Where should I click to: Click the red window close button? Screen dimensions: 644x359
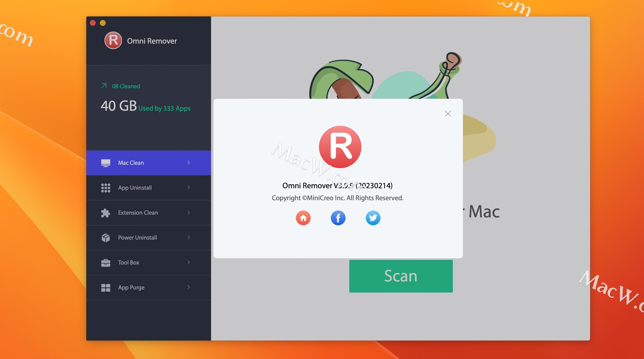[x=93, y=23]
